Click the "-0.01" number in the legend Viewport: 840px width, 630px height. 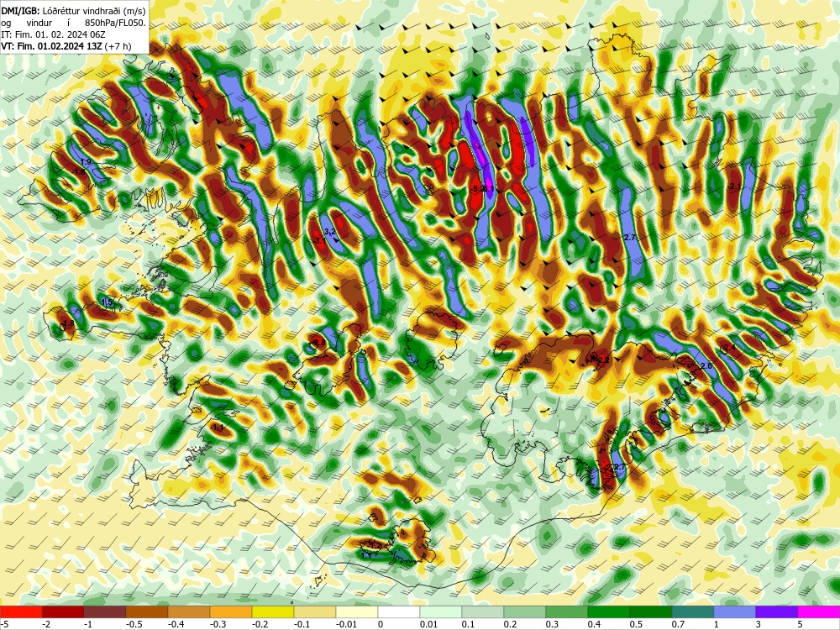coord(348,624)
